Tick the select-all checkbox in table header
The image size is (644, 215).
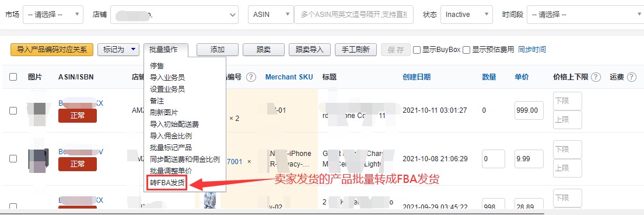[13, 77]
